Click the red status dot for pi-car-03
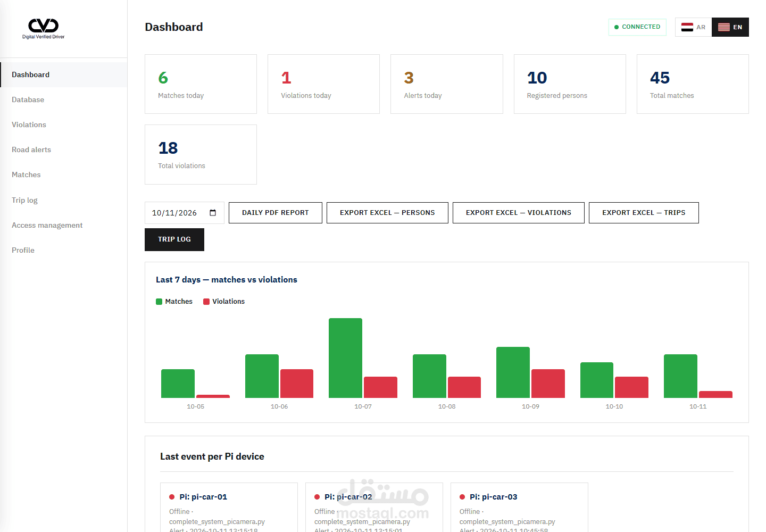The height and width of the screenshot is (532, 766). (x=462, y=497)
